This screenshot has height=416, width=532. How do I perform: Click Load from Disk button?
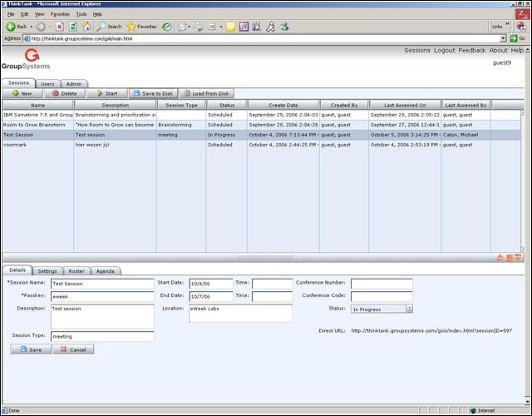click(x=206, y=93)
